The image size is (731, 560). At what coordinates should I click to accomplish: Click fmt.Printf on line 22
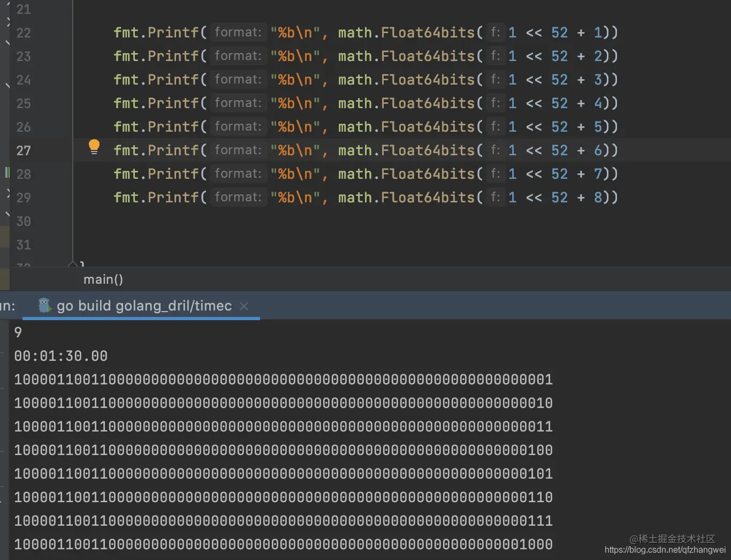click(156, 33)
